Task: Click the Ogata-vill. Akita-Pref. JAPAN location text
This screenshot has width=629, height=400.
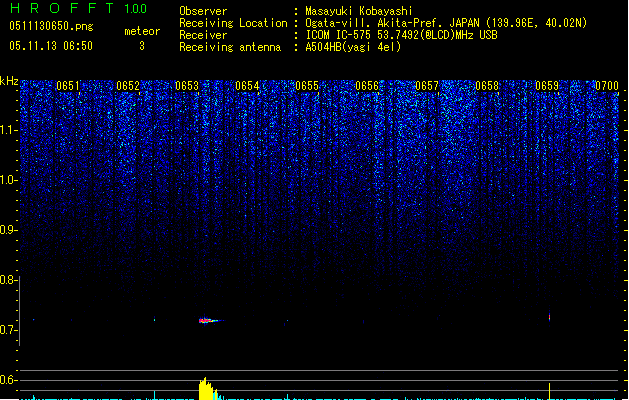Action: click(x=446, y=23)
